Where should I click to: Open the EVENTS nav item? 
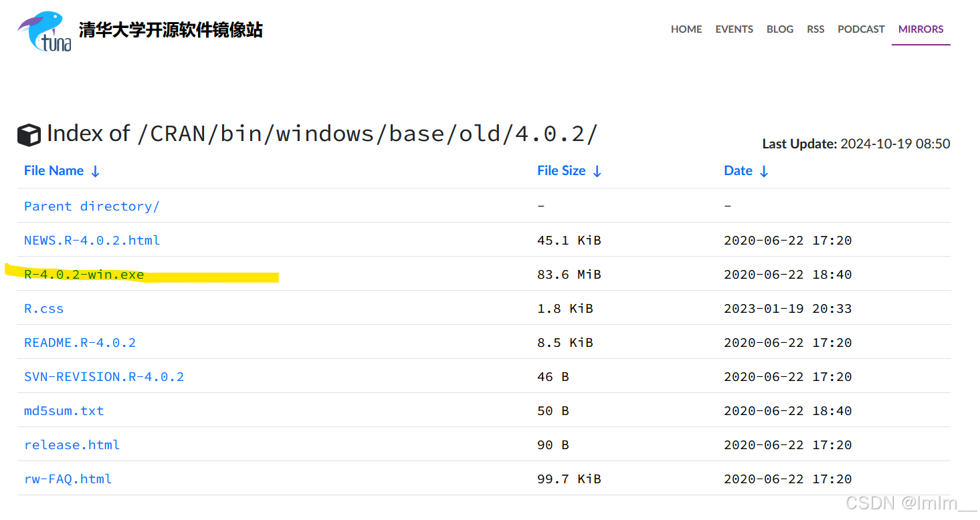tap(734, 29)
